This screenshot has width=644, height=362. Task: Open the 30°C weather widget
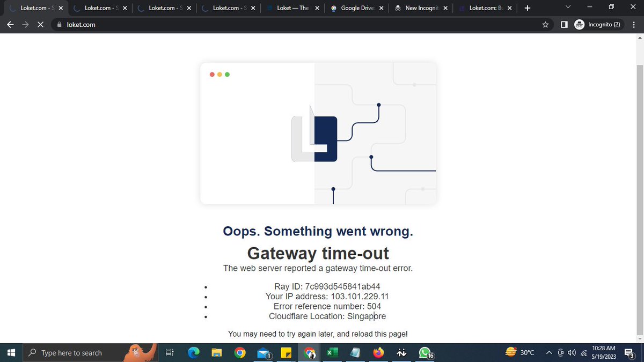pyautogui.click(x=520, y=352)
